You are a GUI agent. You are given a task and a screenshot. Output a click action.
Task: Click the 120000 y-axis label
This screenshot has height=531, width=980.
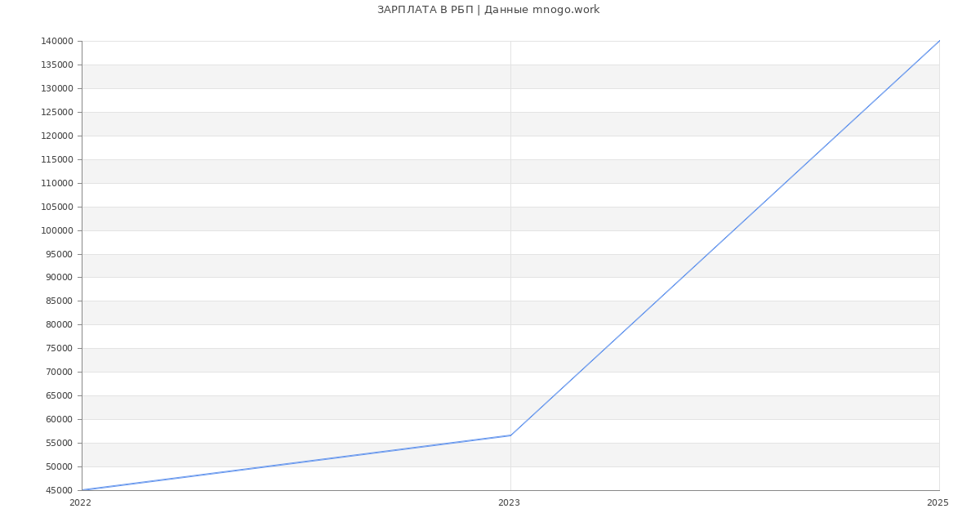(x=57, y=136)
